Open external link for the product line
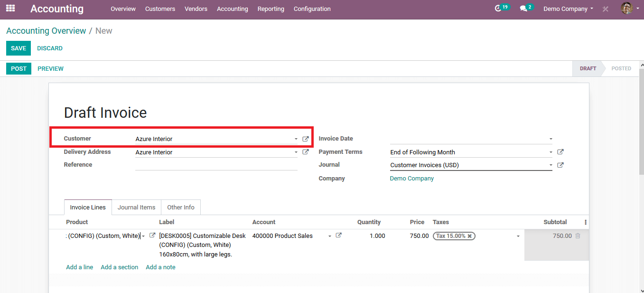The width and height of the screenshot is (644, 293). click(x=152, y=235)
